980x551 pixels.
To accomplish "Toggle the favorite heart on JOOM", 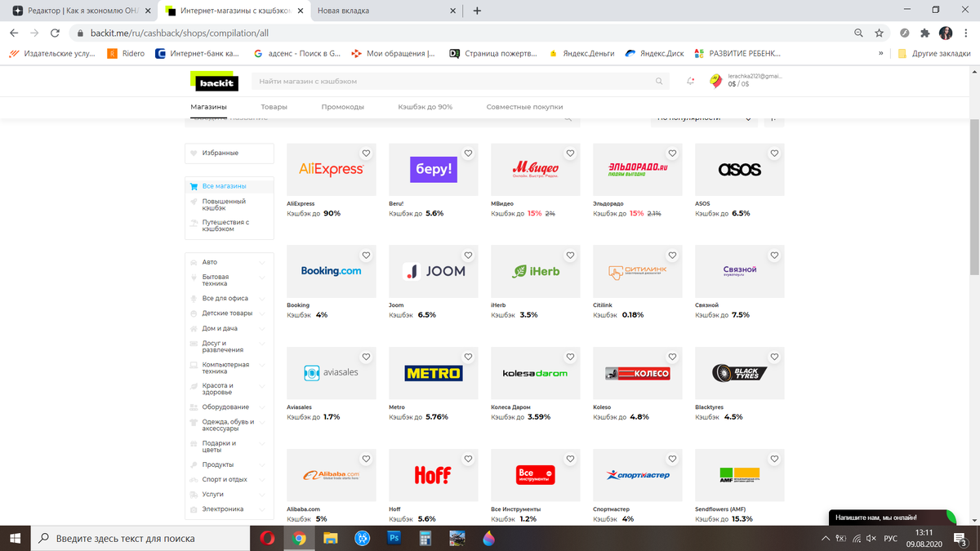I will pos(469,256).
